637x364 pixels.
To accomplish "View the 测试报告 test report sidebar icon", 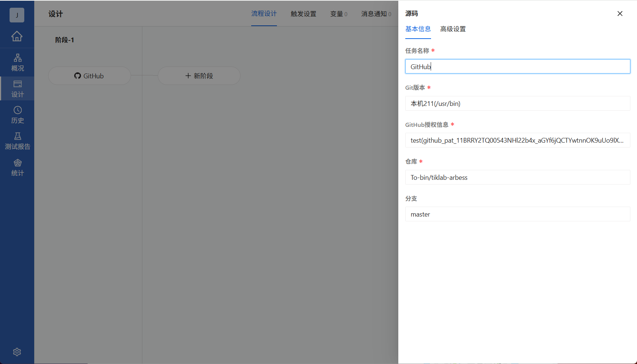I will (17, 141).
